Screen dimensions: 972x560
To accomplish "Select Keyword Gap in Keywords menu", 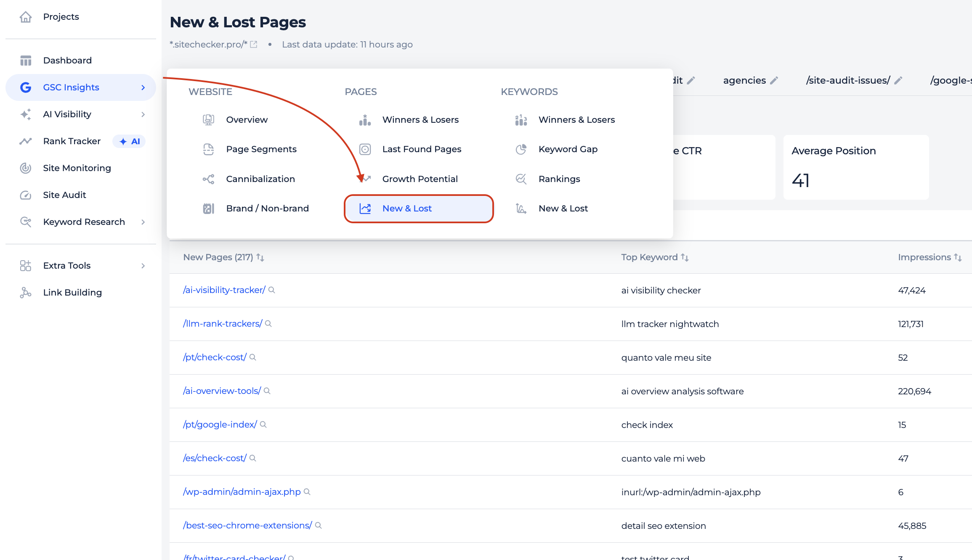I will [x=568, y=149].
